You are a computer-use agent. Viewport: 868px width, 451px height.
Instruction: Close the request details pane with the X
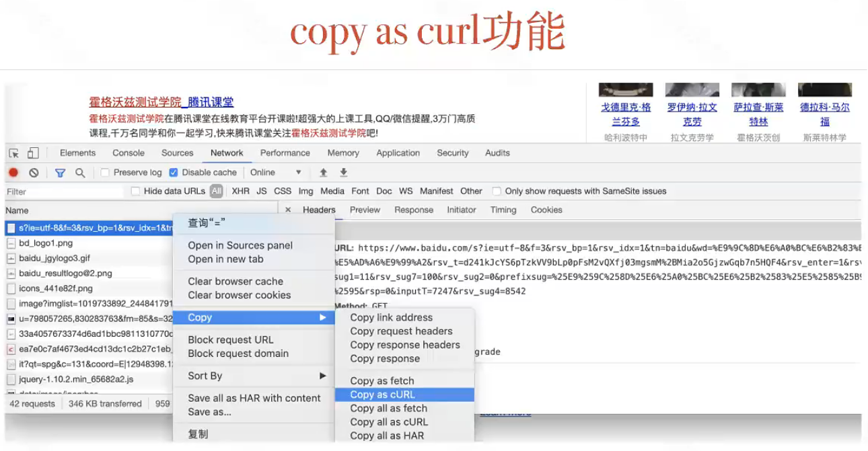point(288,210)
